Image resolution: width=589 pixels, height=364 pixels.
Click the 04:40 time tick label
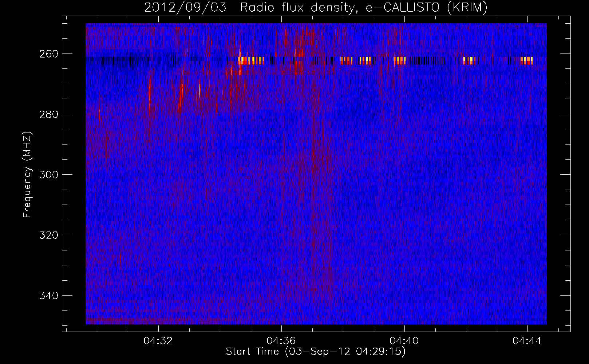(404, 341)
